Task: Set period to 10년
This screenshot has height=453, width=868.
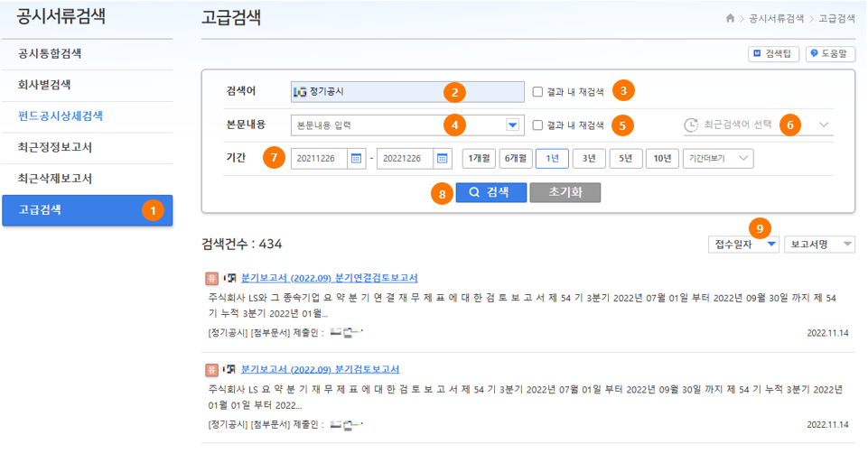Action: point(662,159)
